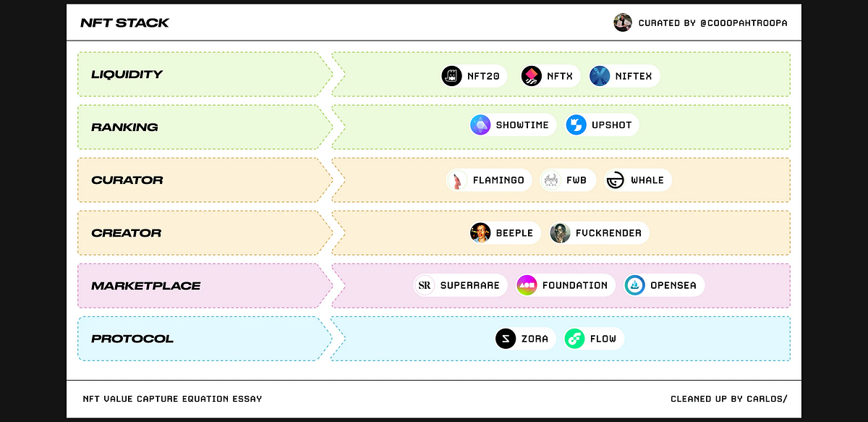Open NFT Value Capture Equation Essay text
The width and height of the screenshot is (868, 422).
point(173,399)
